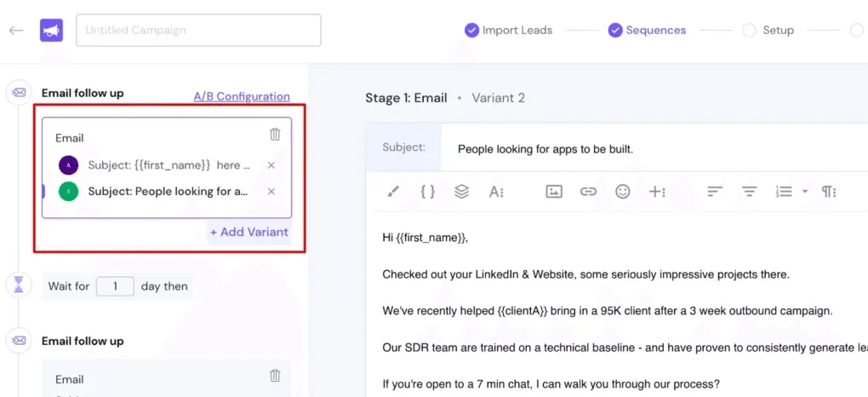The width and height of the screenshot is (868, 397).
Task: Remove variant A with its X
Action: [271, 165]
